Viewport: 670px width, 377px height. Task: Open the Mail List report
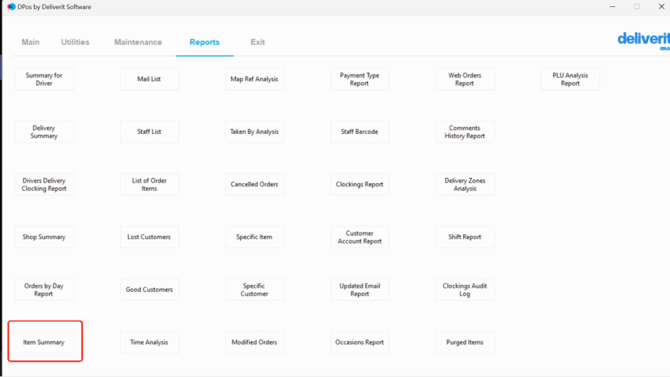149,79
